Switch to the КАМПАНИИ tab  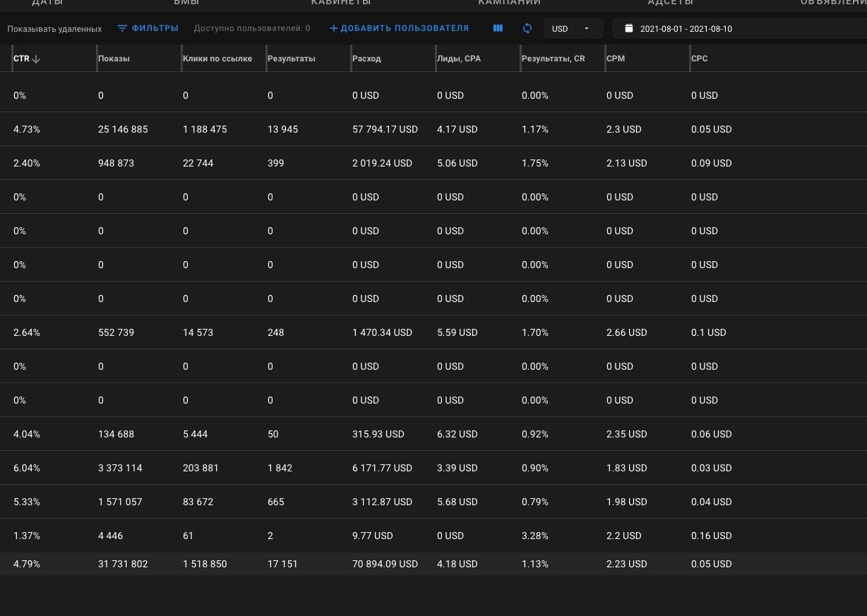coord(509,3)
